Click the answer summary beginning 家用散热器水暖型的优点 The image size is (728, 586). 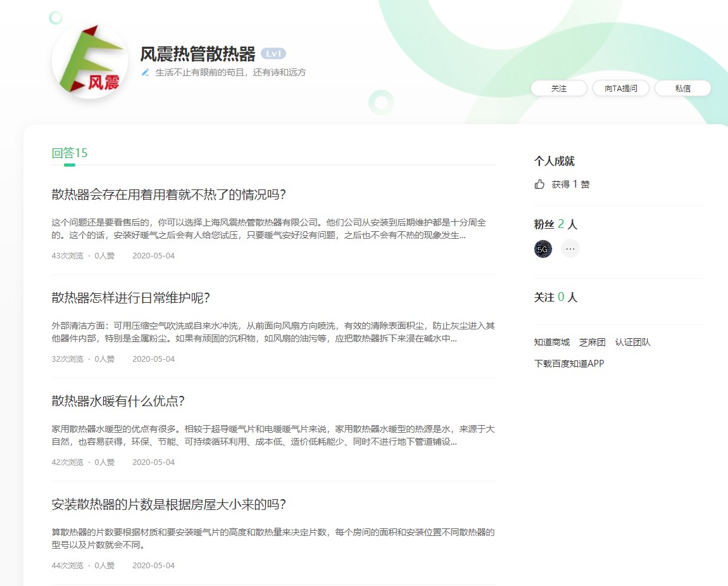pyautogui.click(x=273, y=435)
